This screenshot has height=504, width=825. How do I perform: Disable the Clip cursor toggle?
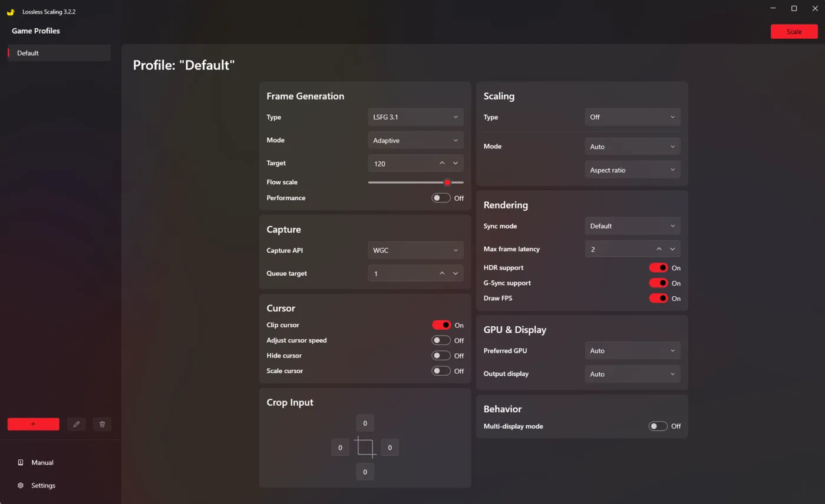pos(441,325)
